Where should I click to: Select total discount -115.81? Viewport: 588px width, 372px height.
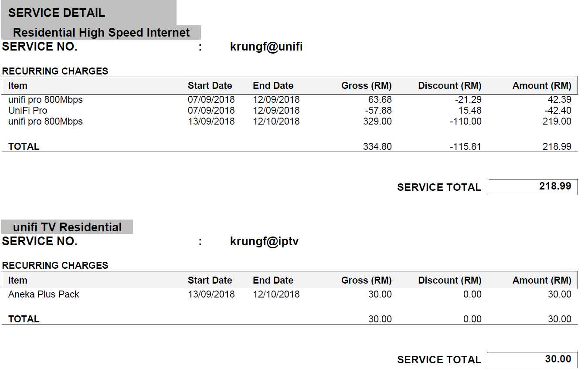pyautogui.click(x=466, y=147)
